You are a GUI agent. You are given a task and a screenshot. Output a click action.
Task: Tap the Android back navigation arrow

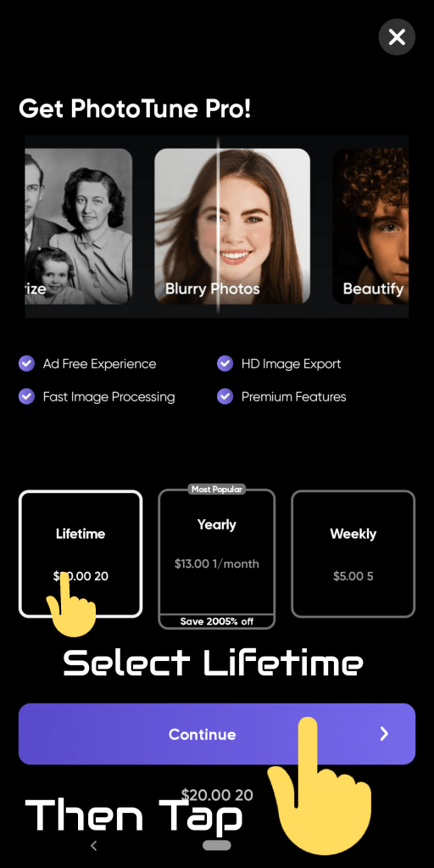[x=93, y=845]
